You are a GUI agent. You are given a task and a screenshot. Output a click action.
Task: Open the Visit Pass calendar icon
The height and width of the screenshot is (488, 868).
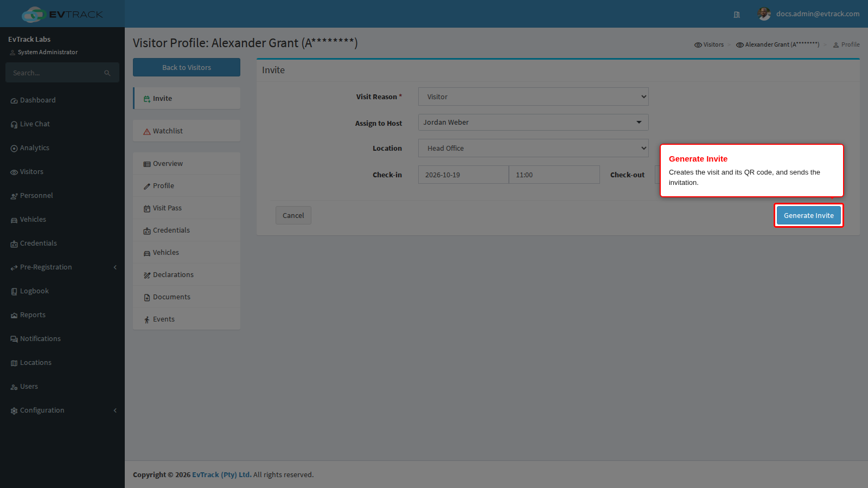(147, 209)
